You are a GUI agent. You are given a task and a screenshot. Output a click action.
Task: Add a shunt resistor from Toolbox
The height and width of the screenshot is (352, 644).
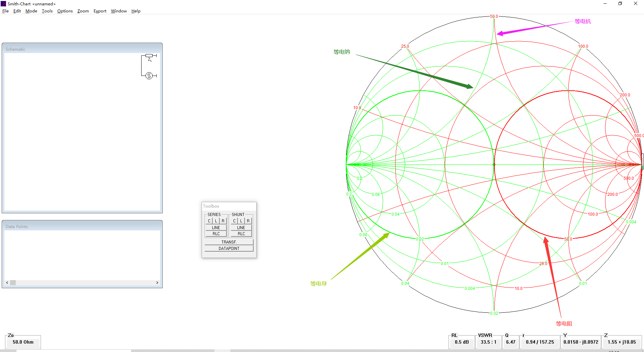248,221
